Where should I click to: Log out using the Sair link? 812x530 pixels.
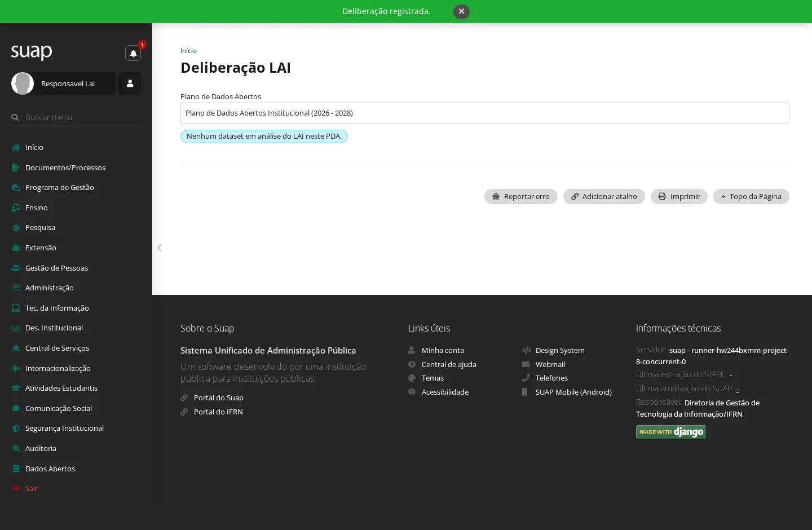pos(32,488)
